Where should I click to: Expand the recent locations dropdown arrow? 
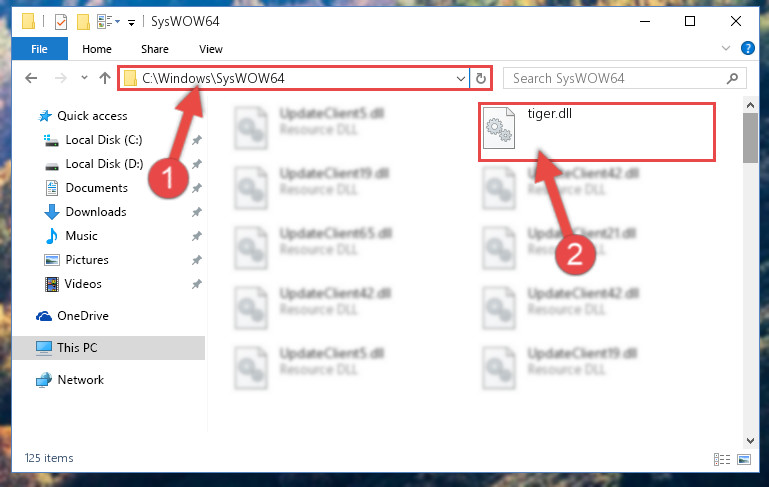click(84, 77)
